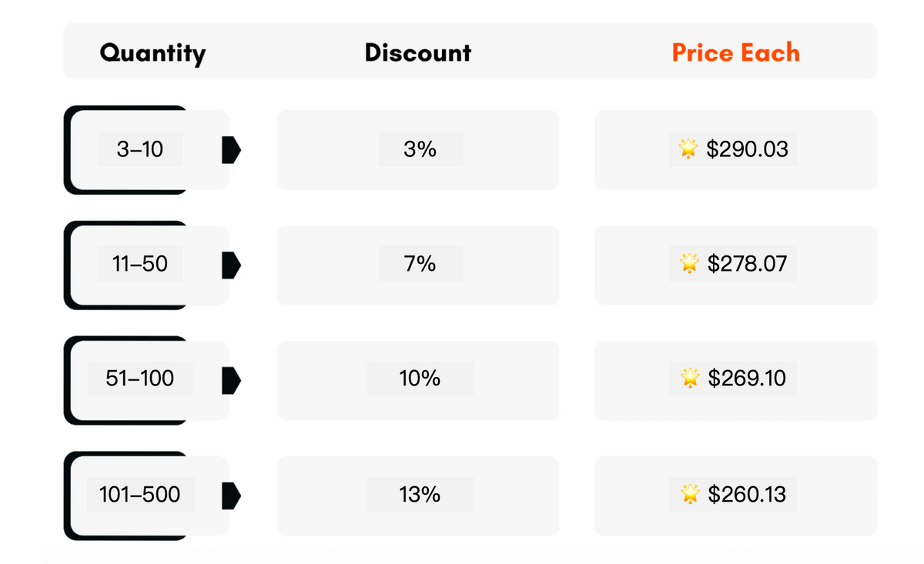Click the 3% discount cell
The width and height of the screenshot is (924, 564).
coord(420,149)
